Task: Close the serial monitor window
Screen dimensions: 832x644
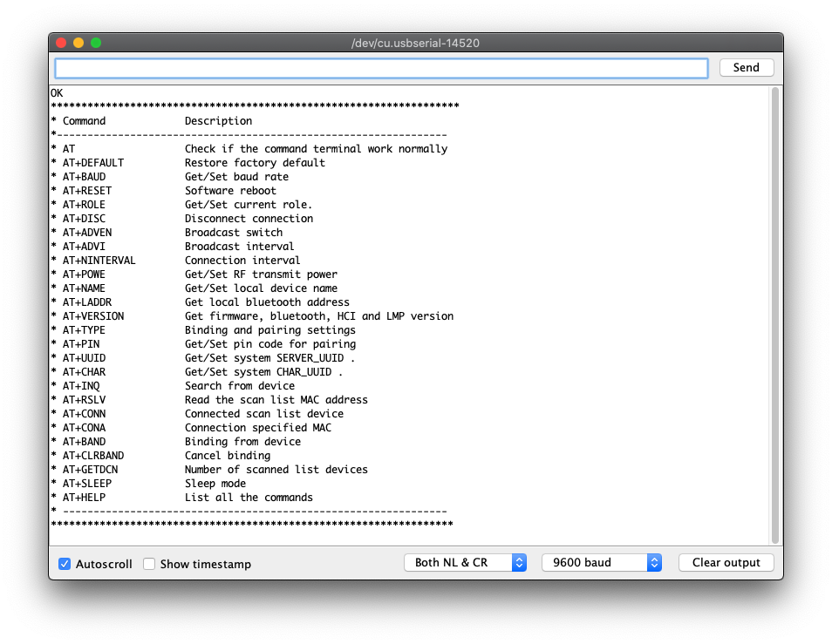Action: (x=61, y=43)
